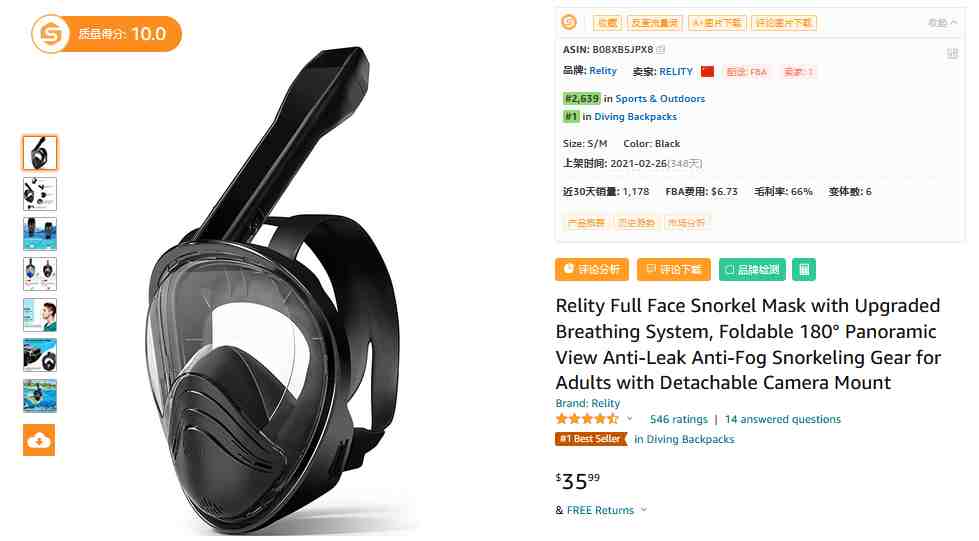Click the 质量得分 10.0 score badge
The image size is (979, 541).
tap(107, 34)
